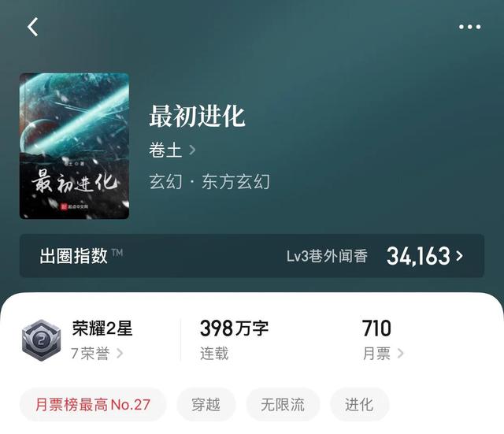This screenshot has width=504, height=434.
Task: Open the 710 monthly ticket count
Action: tap(376, 328)
